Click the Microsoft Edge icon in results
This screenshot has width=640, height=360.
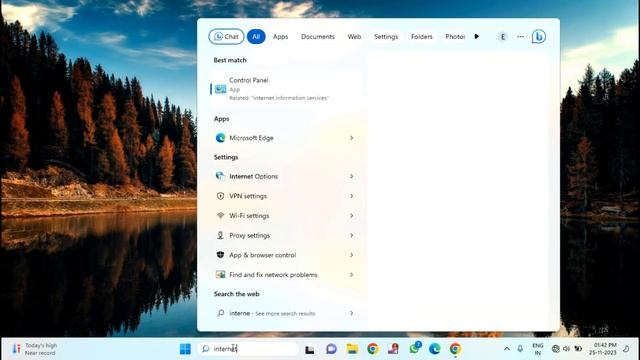coord(220,138)
